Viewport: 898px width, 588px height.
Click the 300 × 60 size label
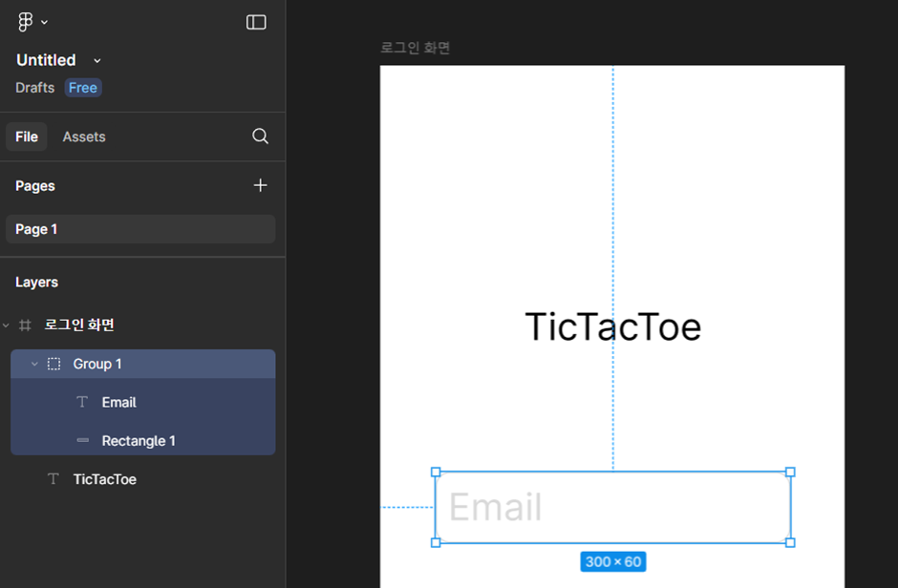(x=613, y=561)
